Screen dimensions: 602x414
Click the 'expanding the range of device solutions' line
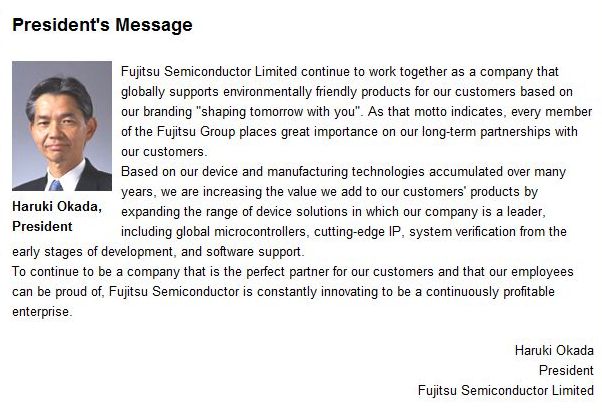point(333,212)
